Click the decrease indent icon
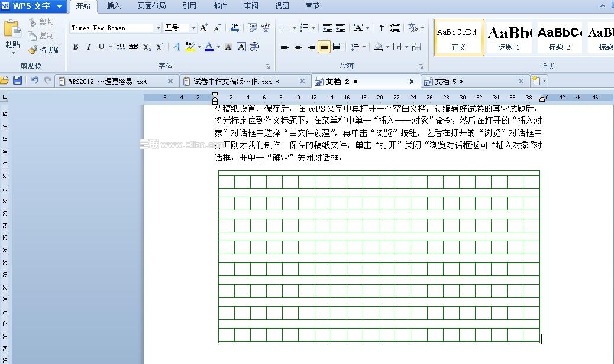Viewport: 614px width, 364px height. coord(327,28)
